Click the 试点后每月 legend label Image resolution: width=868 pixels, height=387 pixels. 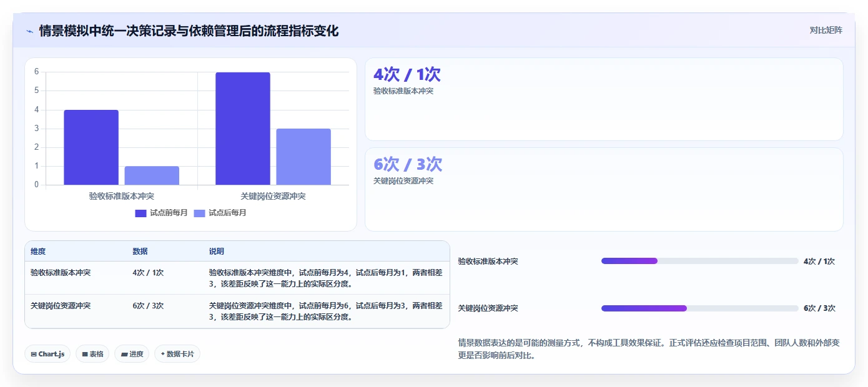pos(227,213)
